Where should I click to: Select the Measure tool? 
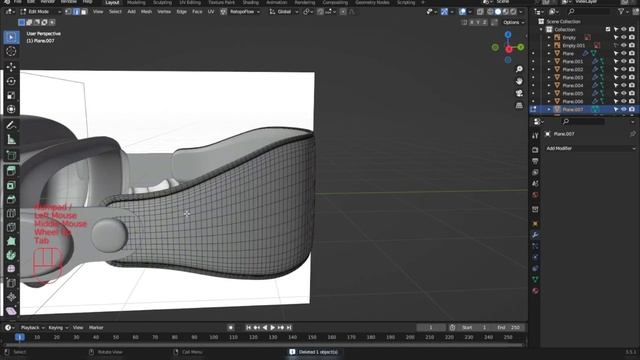click(x=11, y=140)
